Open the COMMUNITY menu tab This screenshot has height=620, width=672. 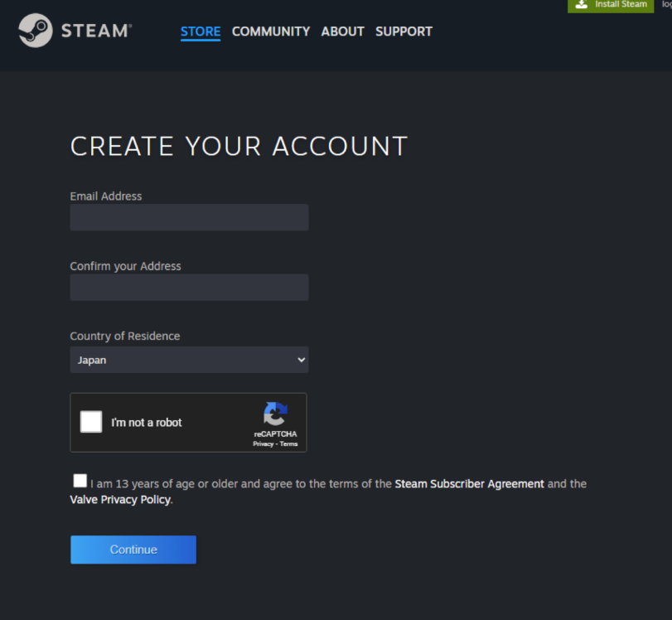click(271, 31)
